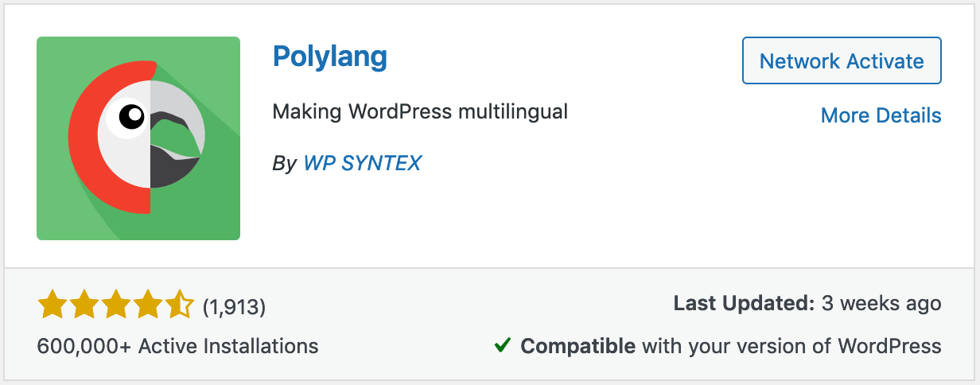Click the Polylang parrot plugin logo
Image resolution: width=980 pixels, height=385 pixels.
pyautogui.click(x=138, y=138)
